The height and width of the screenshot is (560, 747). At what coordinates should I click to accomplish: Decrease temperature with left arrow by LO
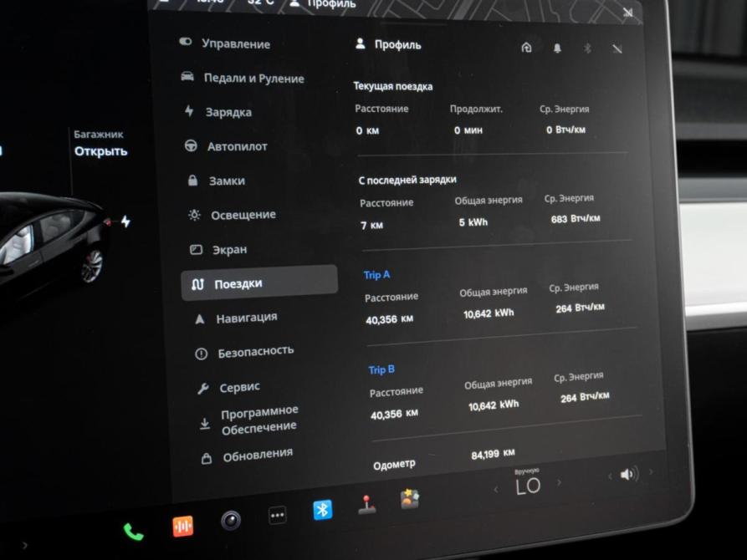(496, 489)
